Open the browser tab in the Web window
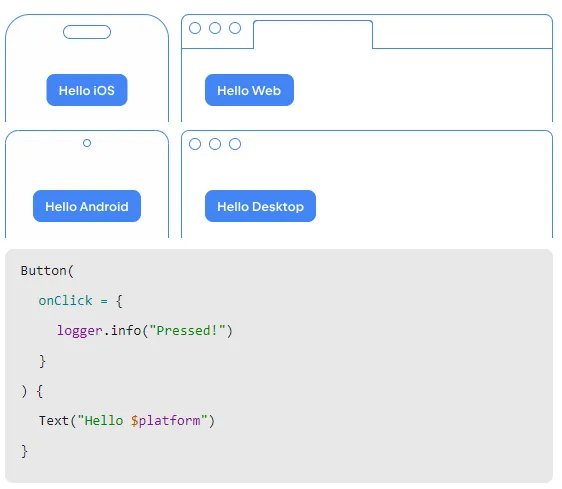This screenshot has width=562, height=489. 313,34
